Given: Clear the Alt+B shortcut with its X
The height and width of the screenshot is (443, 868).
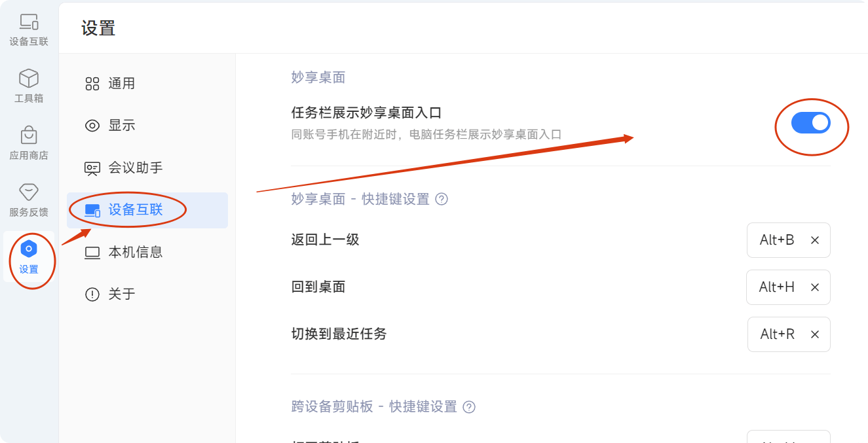Looking at the screenshot, I should 815,240.
